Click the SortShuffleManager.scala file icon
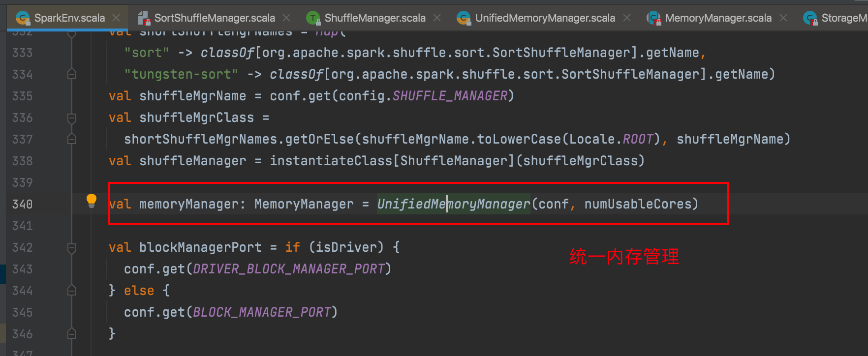This screenshot has width=868, height=356. click(x=144, y=18)
